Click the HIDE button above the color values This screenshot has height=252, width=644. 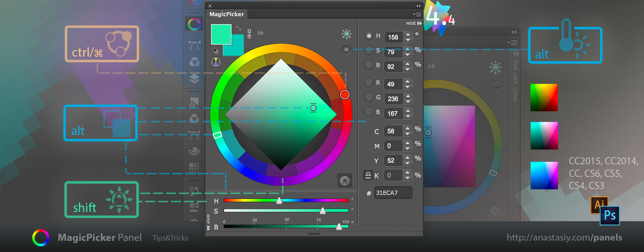pyautogui.click(x=414, y=23)
